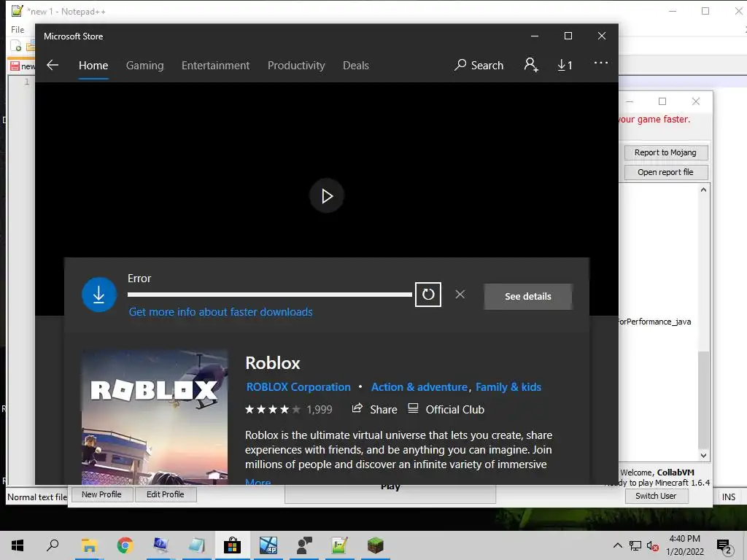Click the launcher log scroll-up arrow
This screenshot has height=560, width=747.
pos(703,190)
